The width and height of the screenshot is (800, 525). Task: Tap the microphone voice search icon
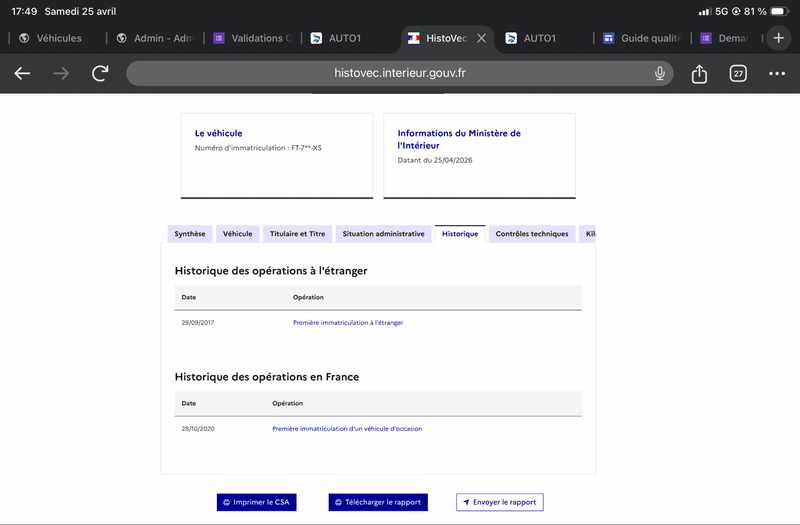point(660,73)
